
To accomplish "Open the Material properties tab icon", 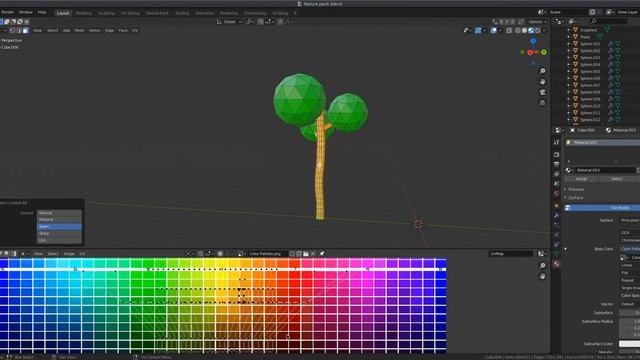I will [x=556, y=264].
